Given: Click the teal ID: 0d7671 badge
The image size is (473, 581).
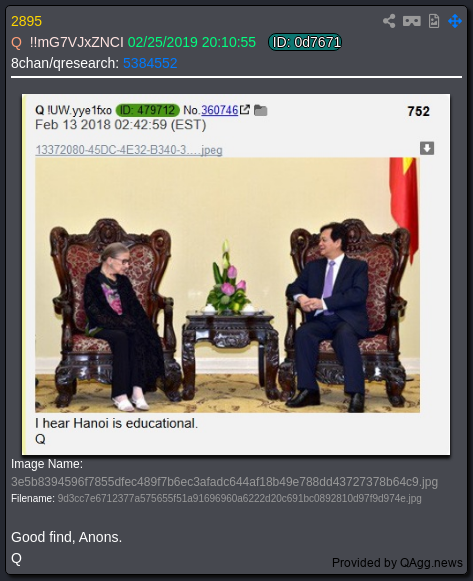Looking at the screenshot, I should (305, 42).
